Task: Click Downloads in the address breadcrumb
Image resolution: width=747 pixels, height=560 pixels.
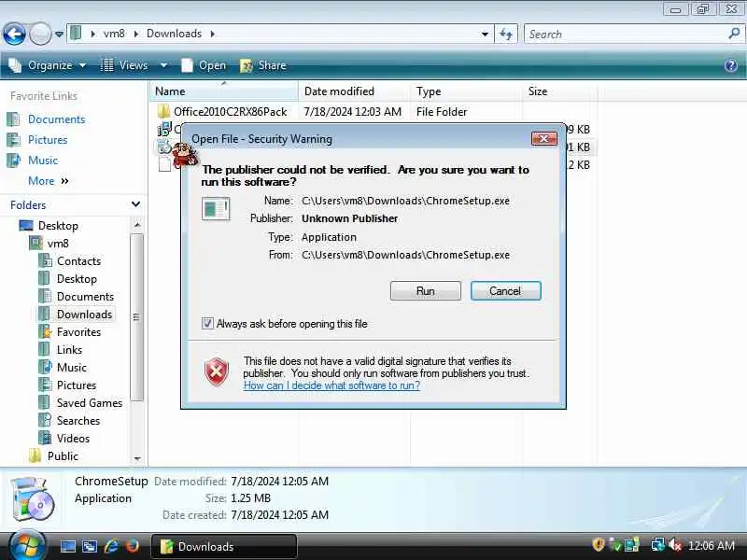Action: point(174,34)
